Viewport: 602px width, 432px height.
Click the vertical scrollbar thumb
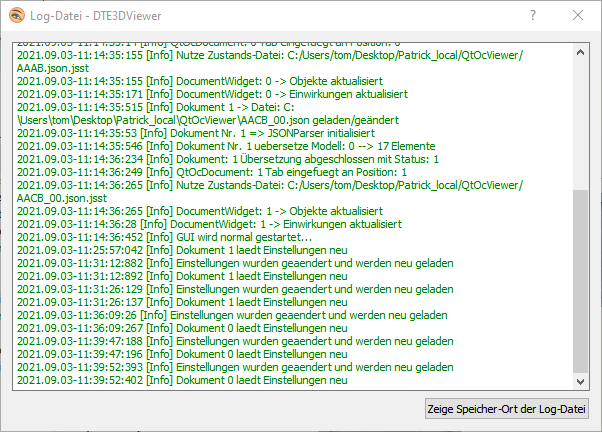coord(581,280)
